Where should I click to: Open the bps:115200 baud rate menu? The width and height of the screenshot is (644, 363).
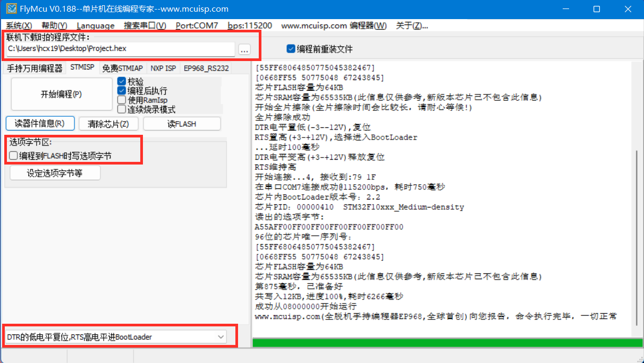pyautogui.click(x=250, y=25)
